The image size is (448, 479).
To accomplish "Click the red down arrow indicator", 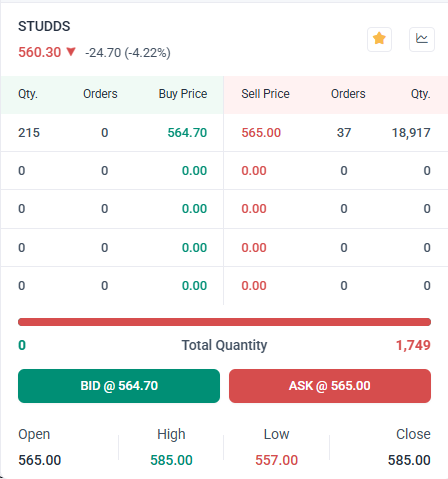I will pos(71,52).
